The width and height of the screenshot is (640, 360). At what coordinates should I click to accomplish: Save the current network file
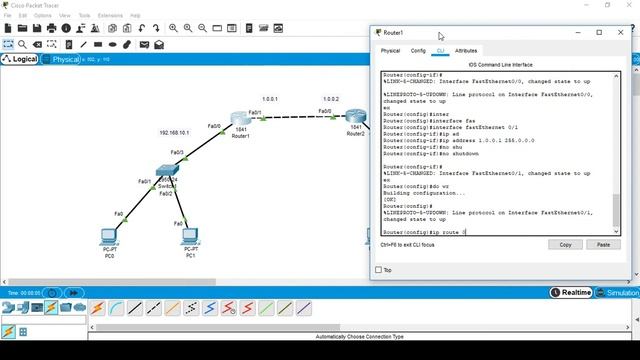pos(37,28)
